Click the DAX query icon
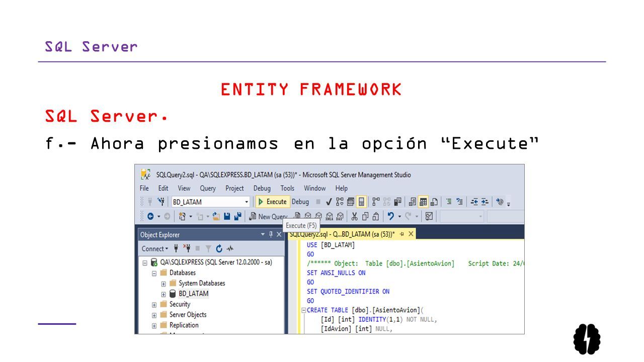The width and height of the screenshot is (644, 362). [x=340, y=216]
